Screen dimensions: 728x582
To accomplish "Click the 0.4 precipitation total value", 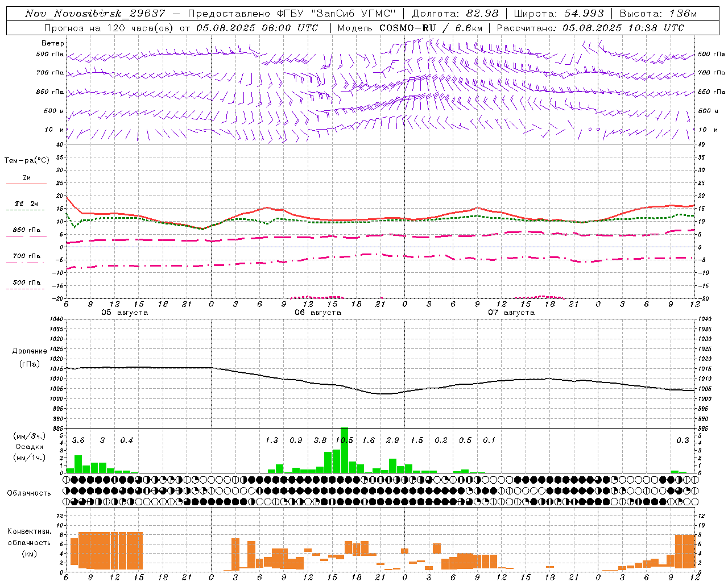I will point(126,440).
